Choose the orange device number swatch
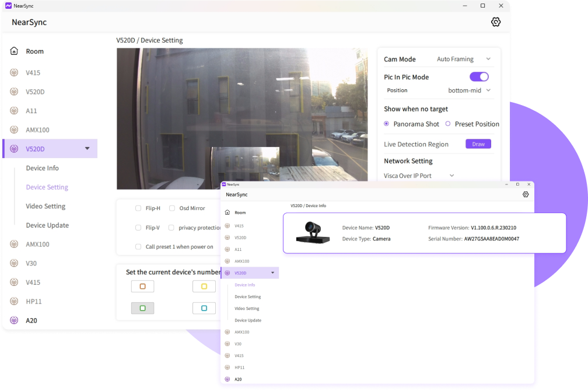This screenshot has width=588, height=391. pos(142,287)
